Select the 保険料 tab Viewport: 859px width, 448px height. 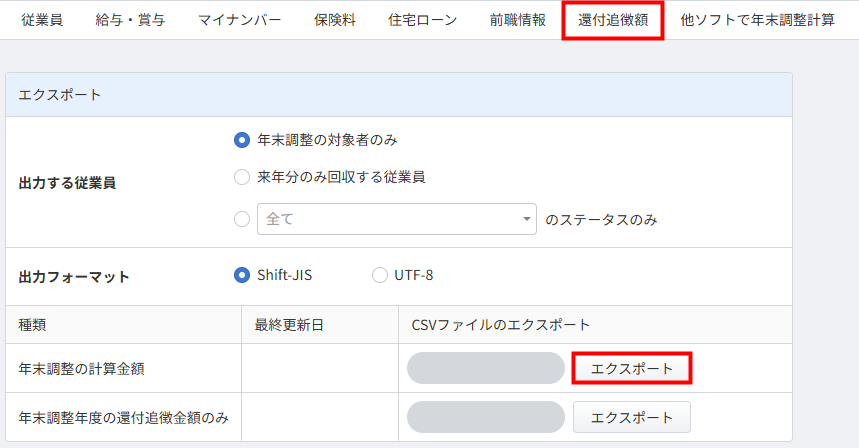click(x=335, y=20)
